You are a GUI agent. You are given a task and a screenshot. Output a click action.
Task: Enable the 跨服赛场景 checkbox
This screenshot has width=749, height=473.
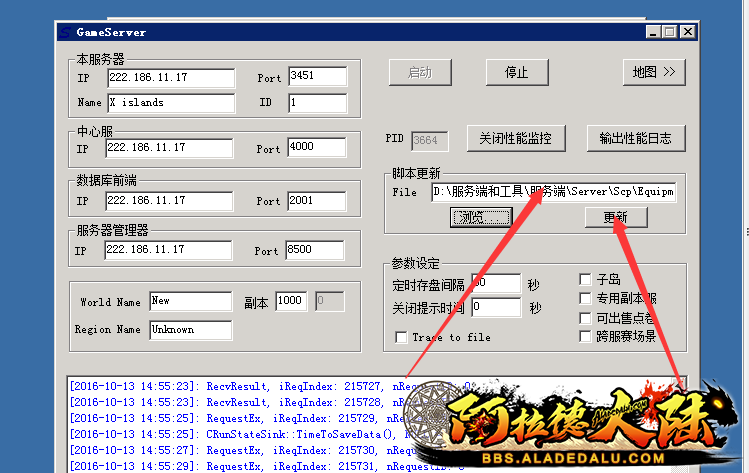pos(586,337)
